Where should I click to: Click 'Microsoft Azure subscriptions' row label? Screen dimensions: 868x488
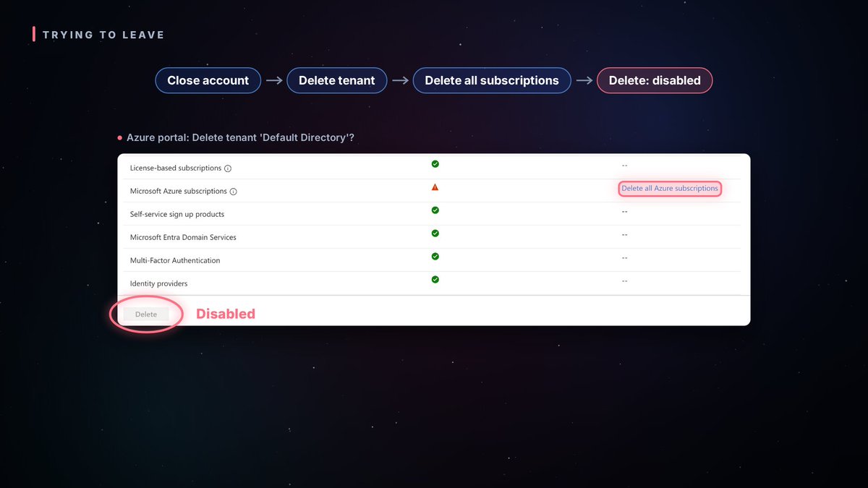179,192
